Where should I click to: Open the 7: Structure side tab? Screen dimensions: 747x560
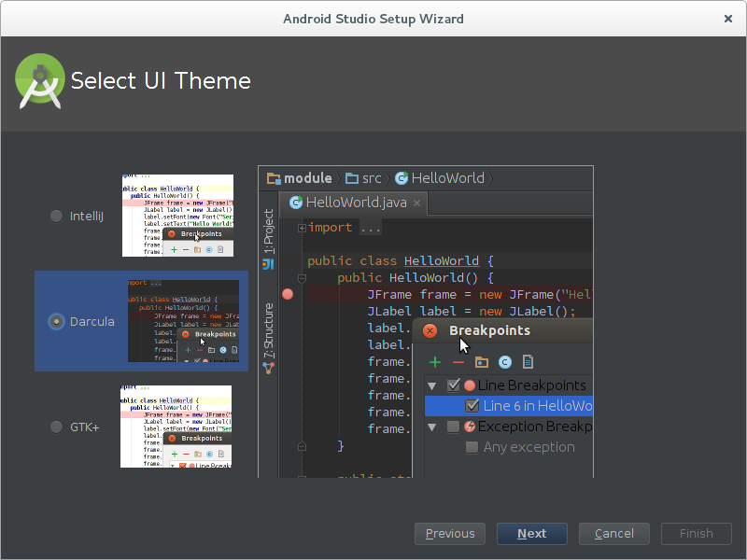coord(269,330)
